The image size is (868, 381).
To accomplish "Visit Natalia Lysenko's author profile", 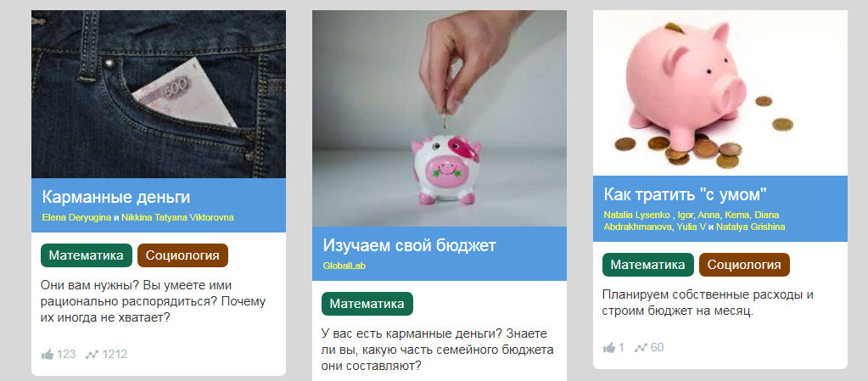I will point(636,215).
